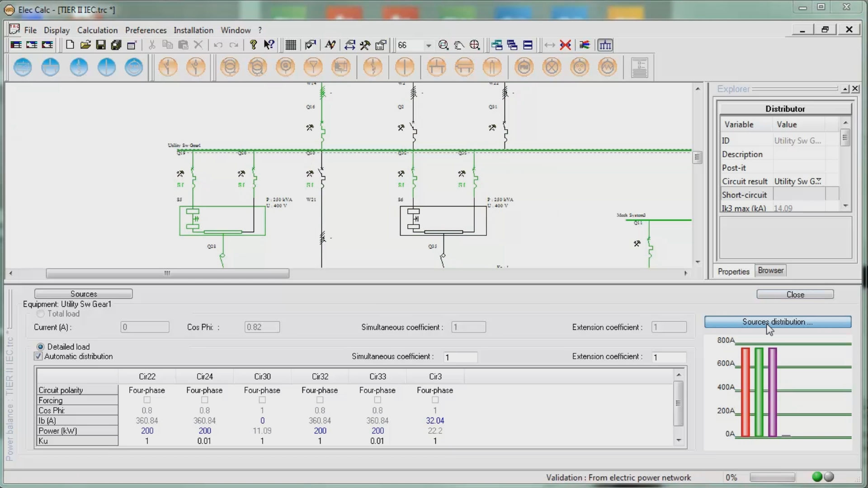Click the fifth blue round source symbol
868x488 pixels.
[x=134, y=67]
